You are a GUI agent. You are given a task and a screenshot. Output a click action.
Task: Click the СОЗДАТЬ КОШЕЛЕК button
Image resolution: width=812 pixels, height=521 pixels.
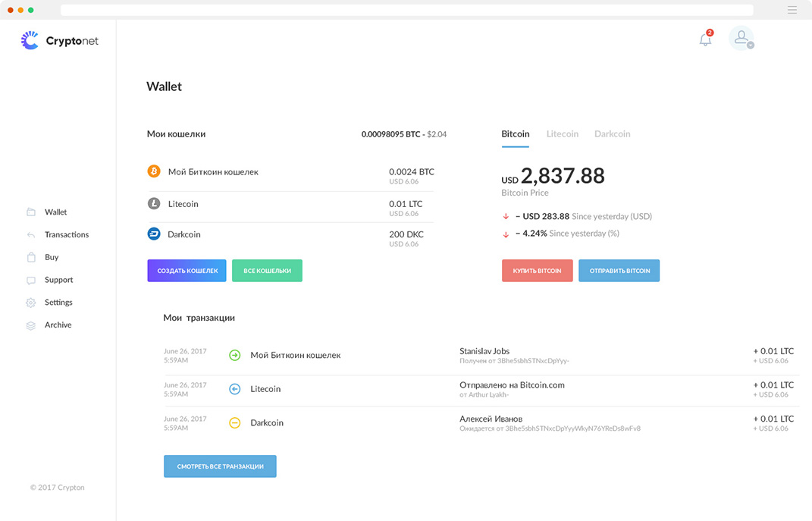(x=187, y=270)
